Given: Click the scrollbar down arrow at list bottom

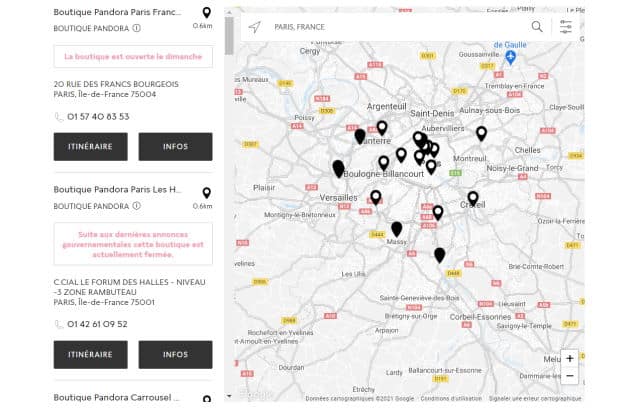Looking at the screenshot, I should pyautogui.click(x=229, y=396).
